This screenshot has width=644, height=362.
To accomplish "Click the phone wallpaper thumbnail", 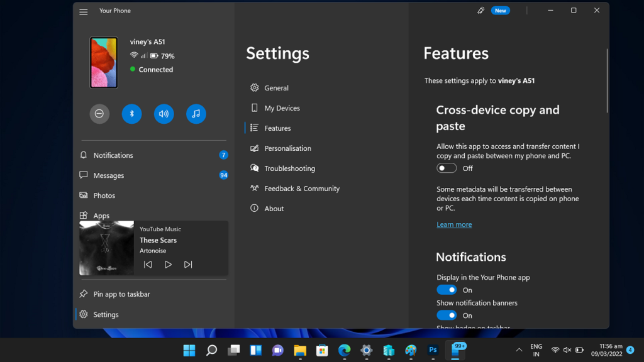I will [104, 63].
